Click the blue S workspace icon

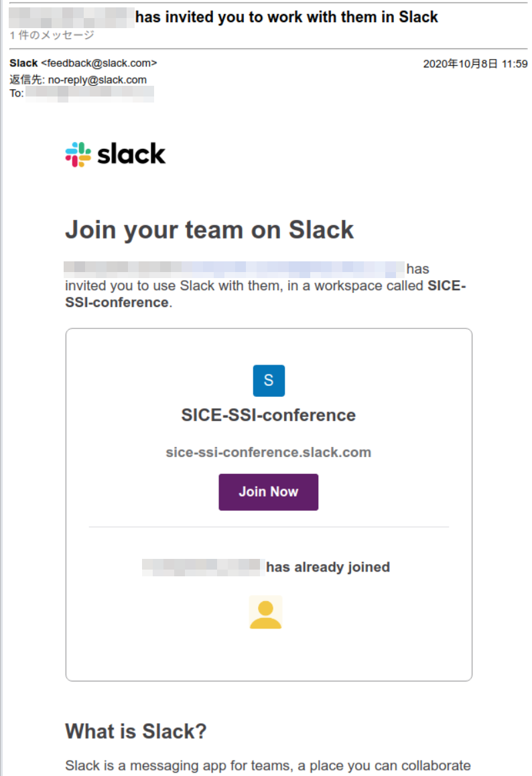coord(269,381)
